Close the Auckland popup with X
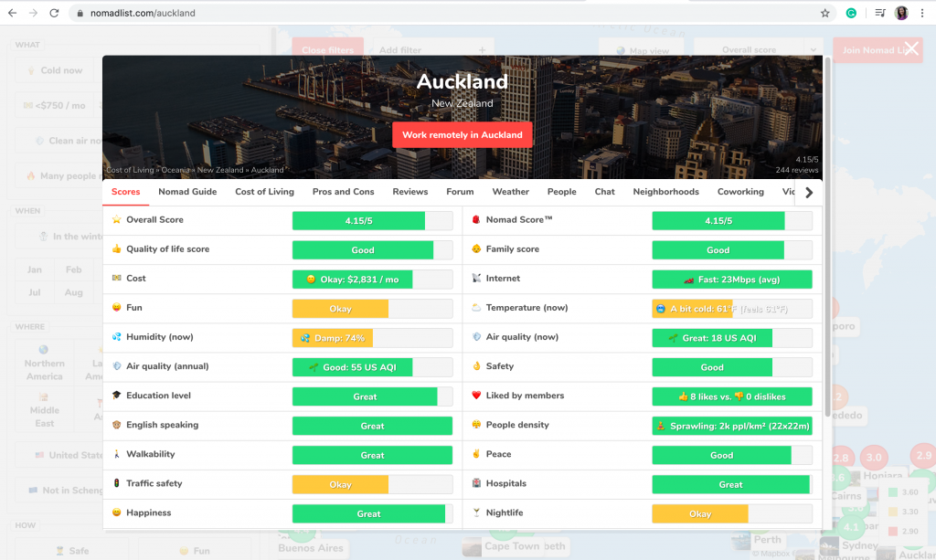936x560 pixels. [x=911, y=49]
